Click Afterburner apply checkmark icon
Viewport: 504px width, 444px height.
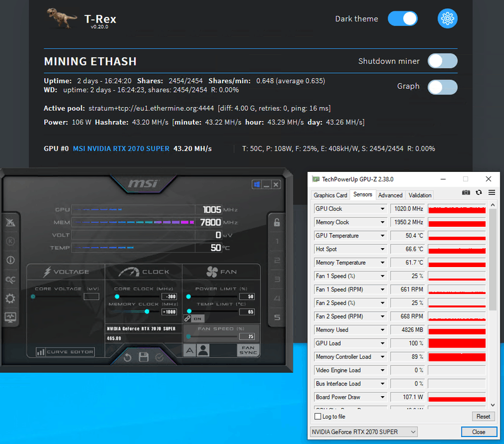[x=159, y=357]
